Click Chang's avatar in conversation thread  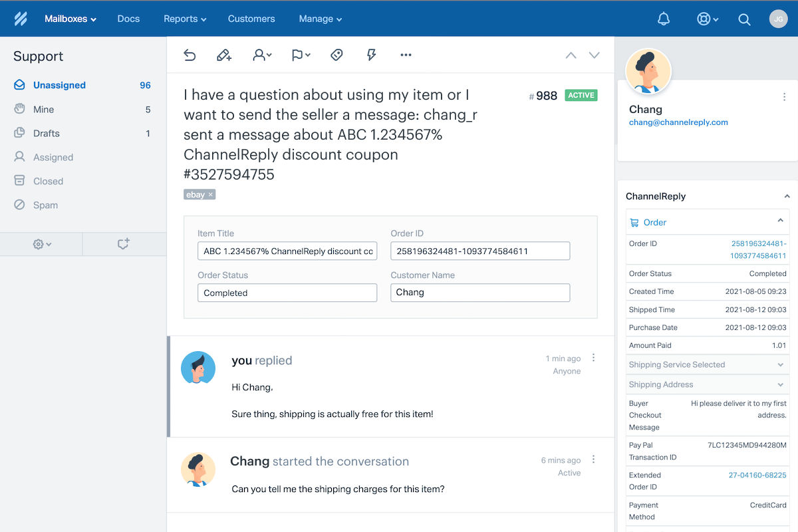tap(198, 469)
